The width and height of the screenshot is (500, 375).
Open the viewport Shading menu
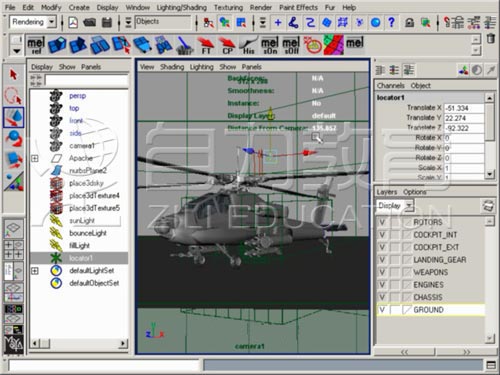pyautogui.click(x=172, y=67)
